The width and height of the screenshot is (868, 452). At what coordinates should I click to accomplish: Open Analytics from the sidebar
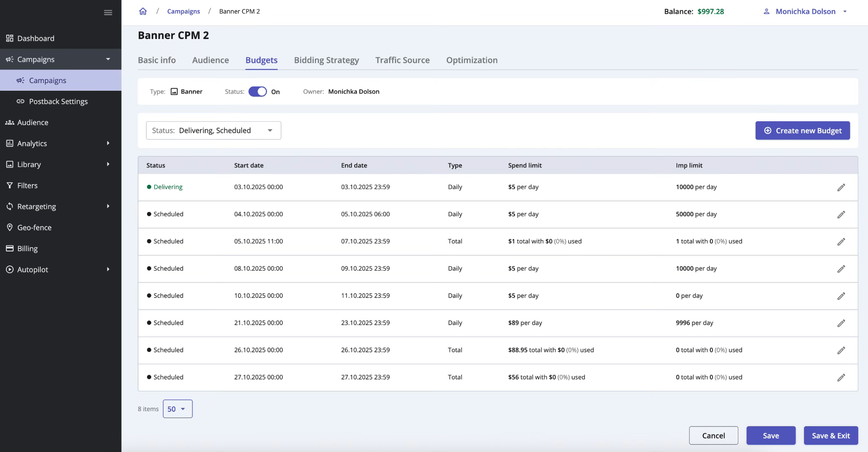coord(32,143)
